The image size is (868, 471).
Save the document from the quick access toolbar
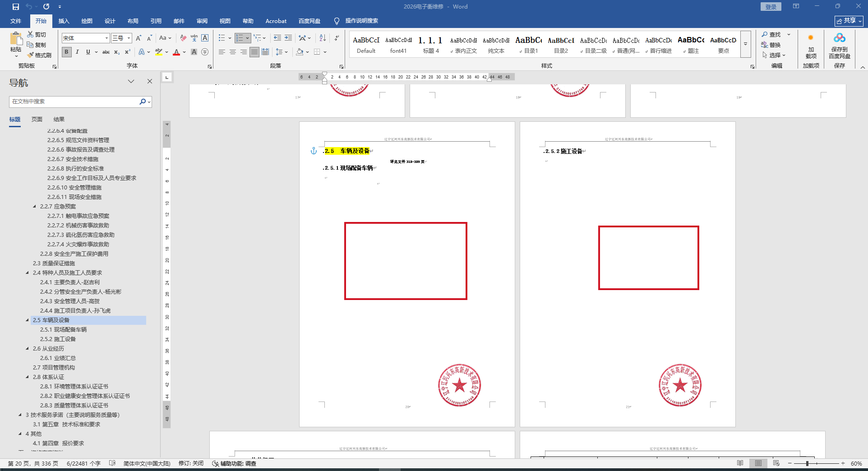[x=16, y=7]
